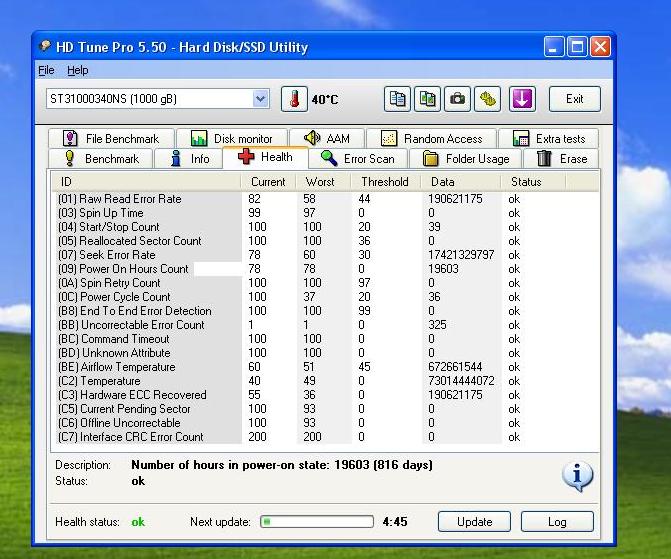Click the data value 17421329797
This screenshot has width=671, height=559.
pyautogui.click(x=461, y=255)
